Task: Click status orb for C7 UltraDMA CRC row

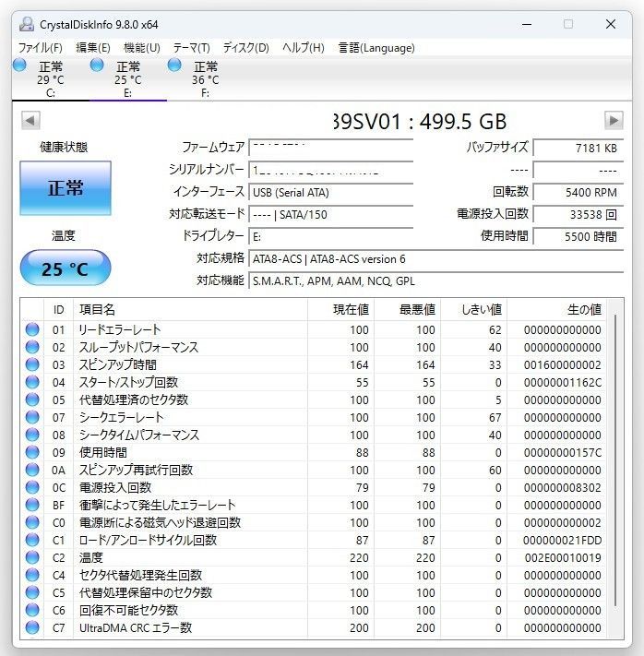Action: tap(32, 628)
